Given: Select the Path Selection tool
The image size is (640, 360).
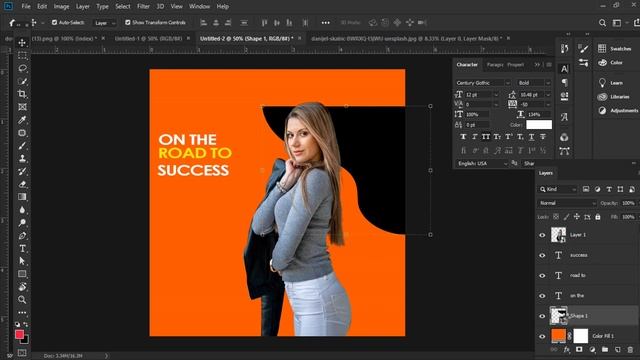Looking at the screenshot, I should click(x=22, y=261).
